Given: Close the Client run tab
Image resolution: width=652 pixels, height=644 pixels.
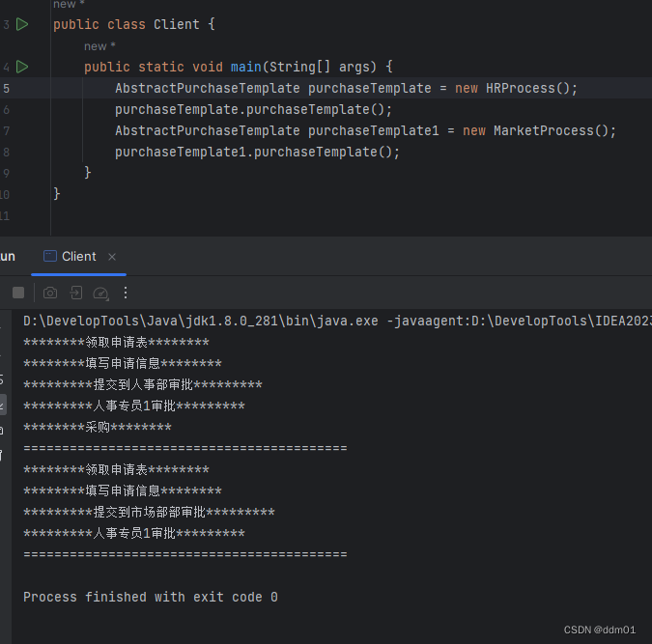Looking at the screenshot, I should pyautogui.click(x=112, y=257).
